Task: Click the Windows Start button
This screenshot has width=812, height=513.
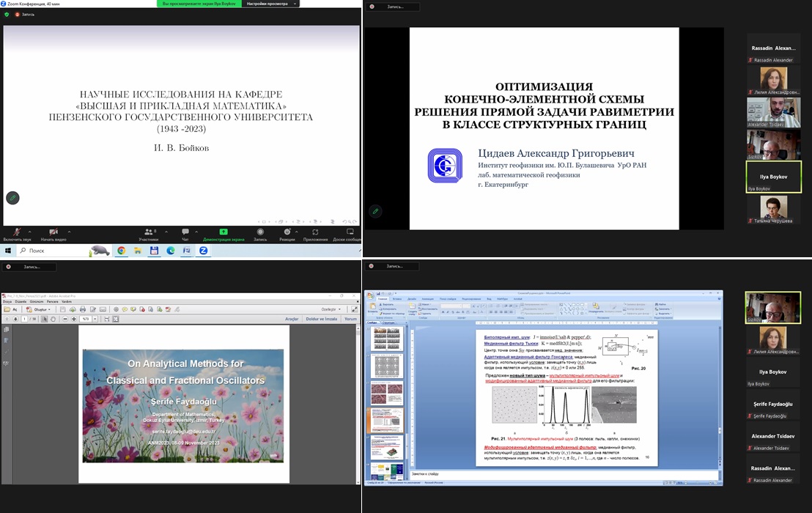Action: pyautogui.click(x=7, y=251)
